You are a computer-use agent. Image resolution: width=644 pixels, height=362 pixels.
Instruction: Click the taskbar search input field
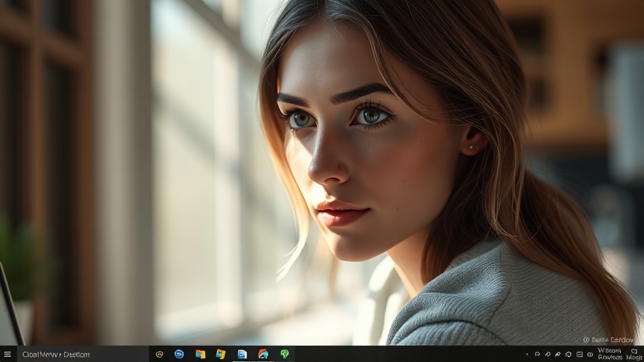click(x=82, y=354)
